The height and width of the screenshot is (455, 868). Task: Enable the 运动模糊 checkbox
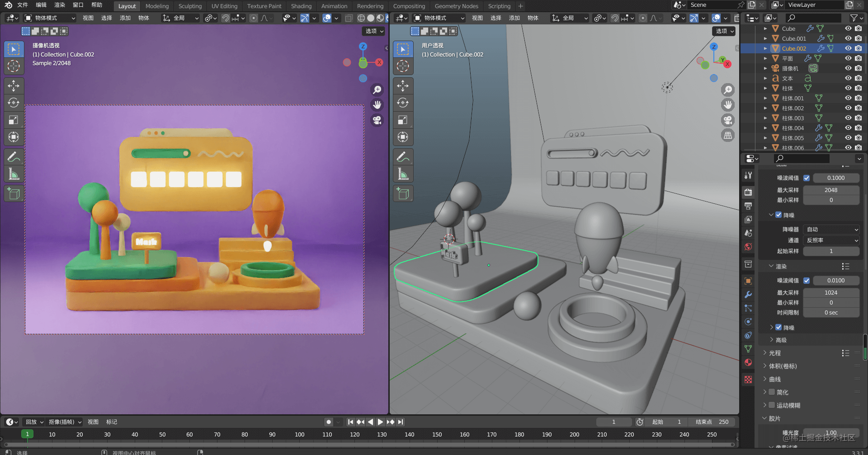(772, 405)
